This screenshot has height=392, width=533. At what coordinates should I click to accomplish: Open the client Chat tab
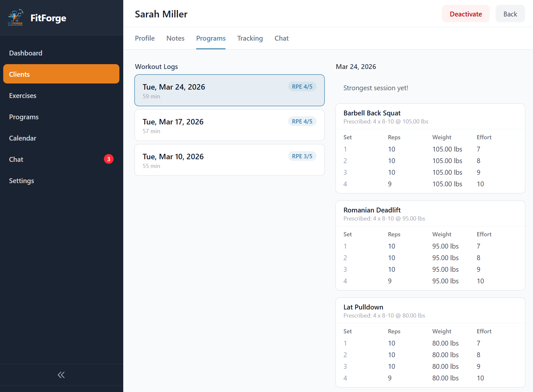point(281,38)
